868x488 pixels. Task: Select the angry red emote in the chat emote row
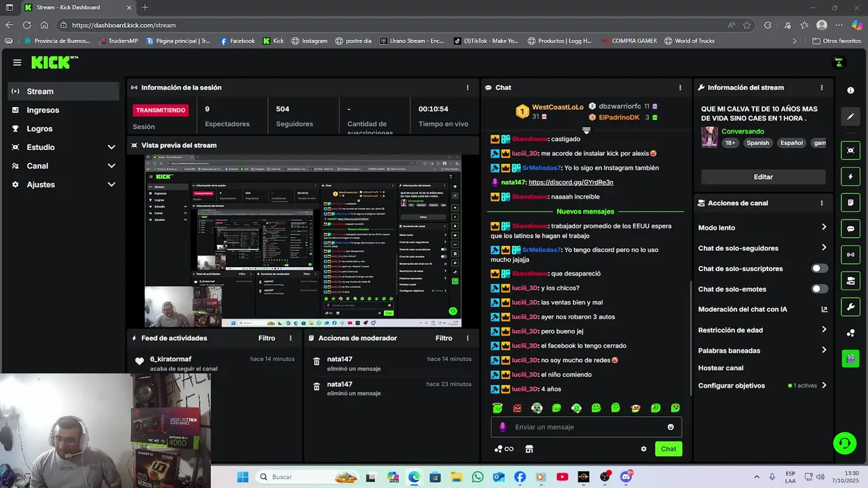[517, 408]
